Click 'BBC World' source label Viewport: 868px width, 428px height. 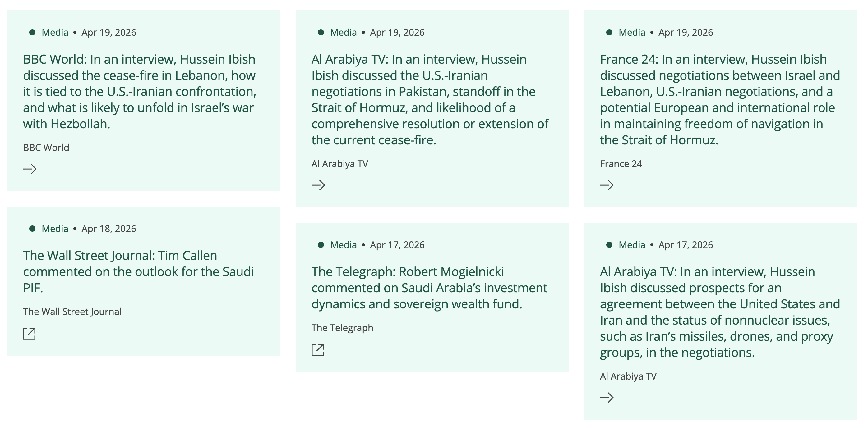click(46, 148)
